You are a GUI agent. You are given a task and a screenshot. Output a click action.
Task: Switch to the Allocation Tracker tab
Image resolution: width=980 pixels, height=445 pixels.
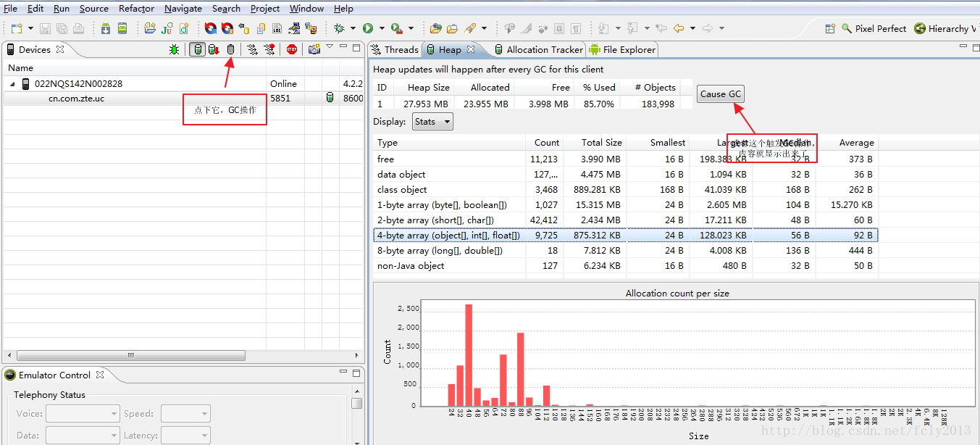pos(538,49)
